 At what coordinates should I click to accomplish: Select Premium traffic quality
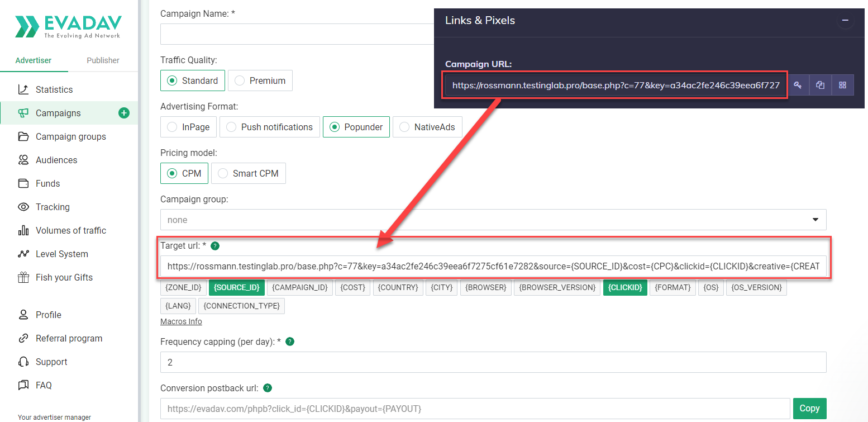260,80
